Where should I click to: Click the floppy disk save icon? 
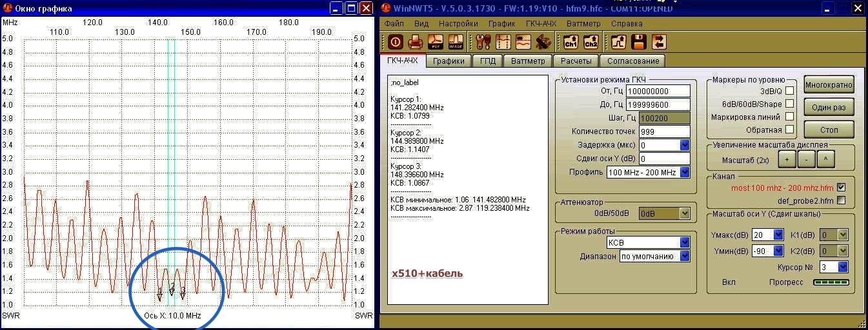click(639, 42)
